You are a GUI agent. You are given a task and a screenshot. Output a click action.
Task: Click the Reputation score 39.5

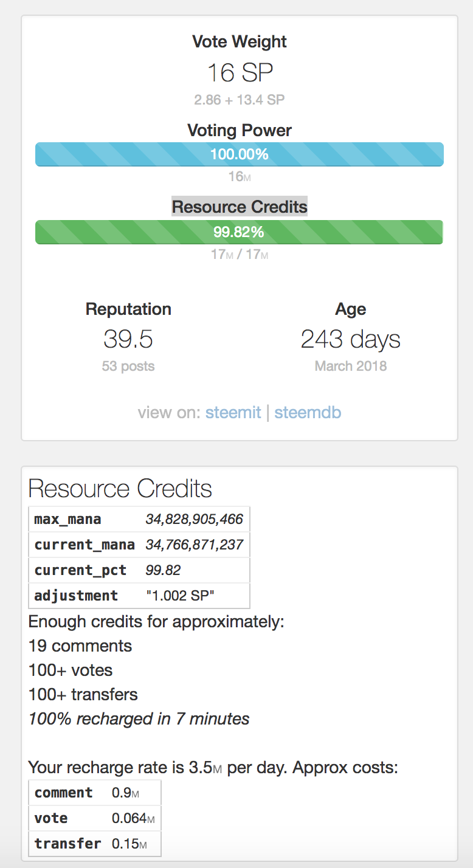click(x=128, y=339)
